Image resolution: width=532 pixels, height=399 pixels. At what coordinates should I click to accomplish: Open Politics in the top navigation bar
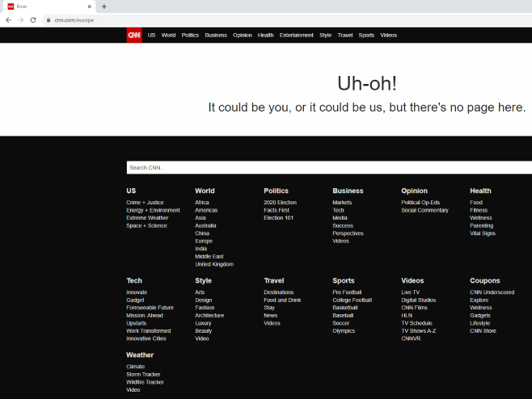[x=190, y=36]
